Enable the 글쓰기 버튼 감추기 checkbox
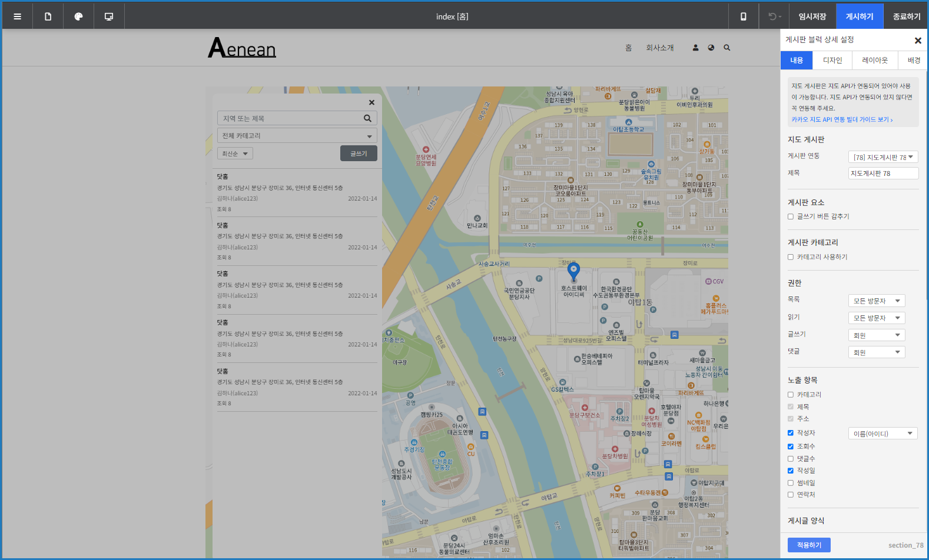Image resolution: width=929 pixels, height=560 pixels. tap(791, 216)
